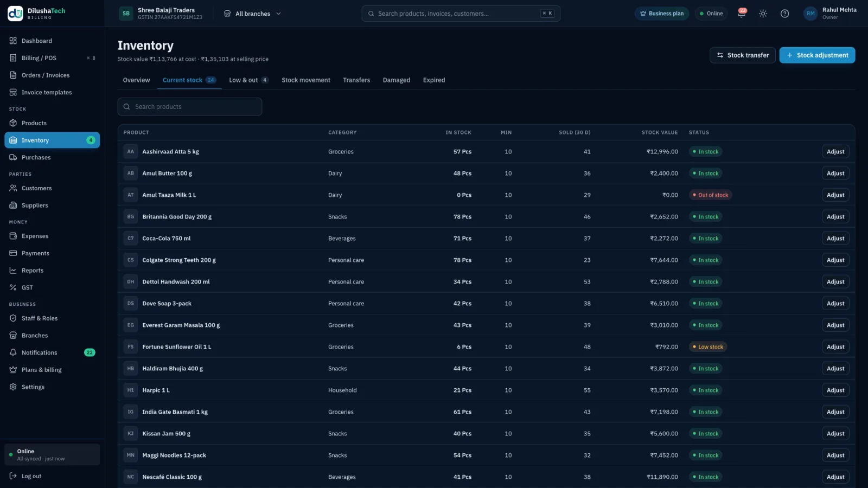This screenshot has width=868, height=488.
Task: Focus the Search products field
Action: [x=190, y=107]
